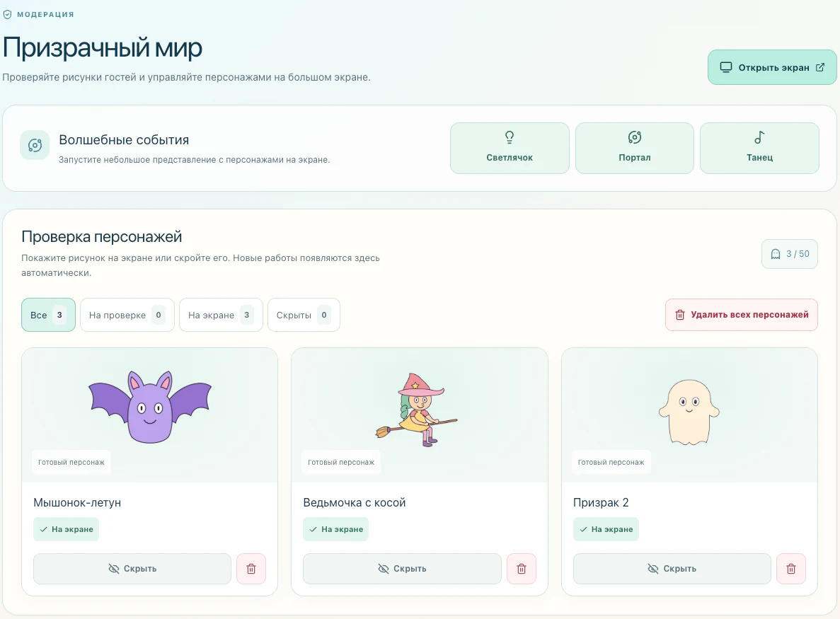
Task: Trigger the Портал event
Action: (634, 149)
